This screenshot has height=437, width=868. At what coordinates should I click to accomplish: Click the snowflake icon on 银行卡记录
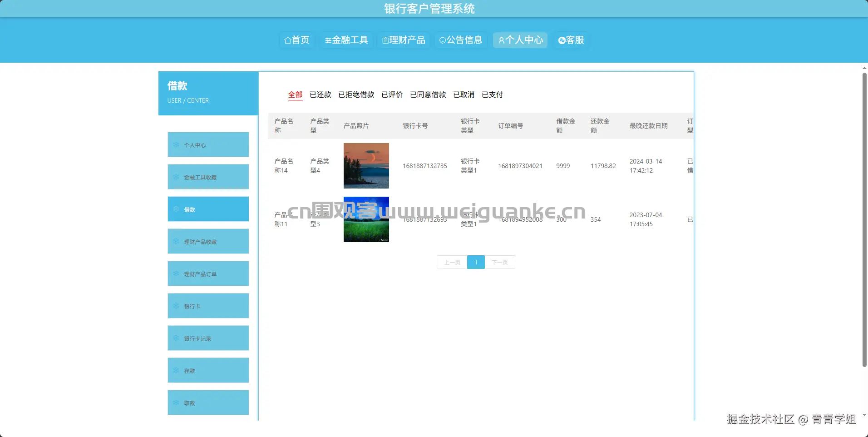pos(176,338)
